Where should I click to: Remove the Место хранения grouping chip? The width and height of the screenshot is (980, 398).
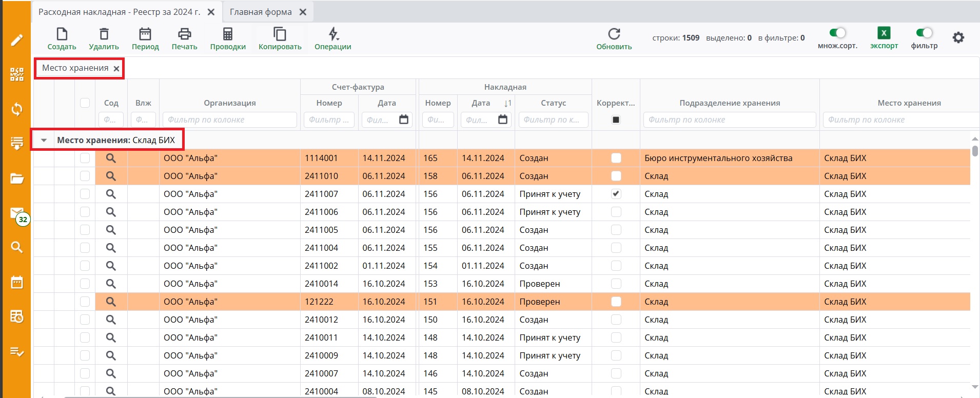click(116, 69)
